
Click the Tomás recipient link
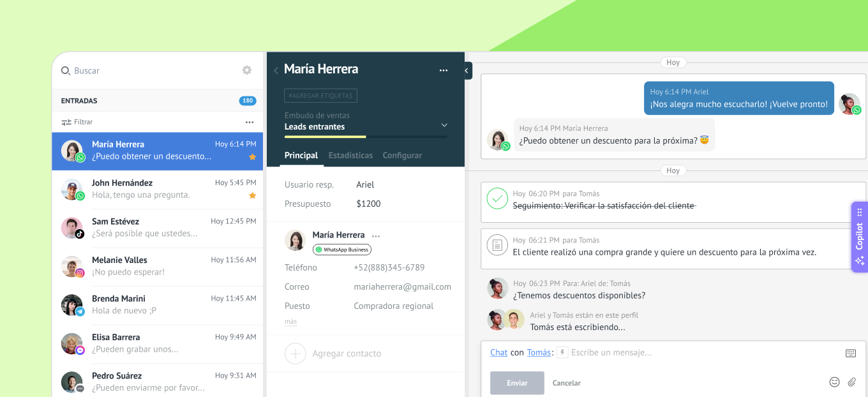point(539,352)
